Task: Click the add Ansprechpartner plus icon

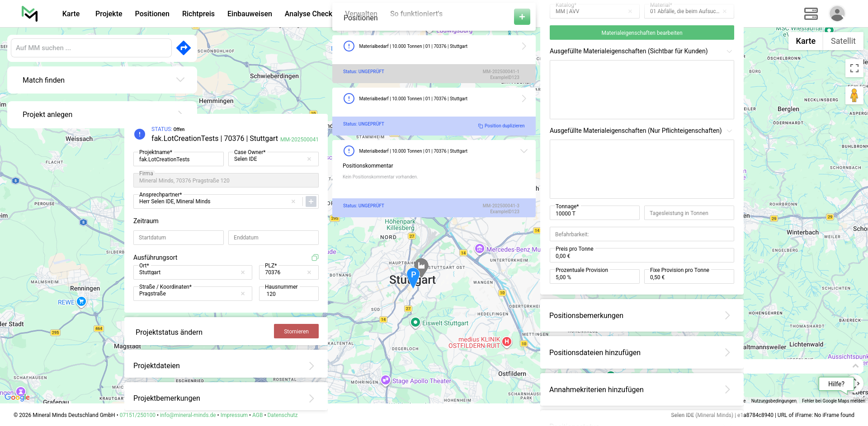Action: pyautogui.click(x=311, y=201)
